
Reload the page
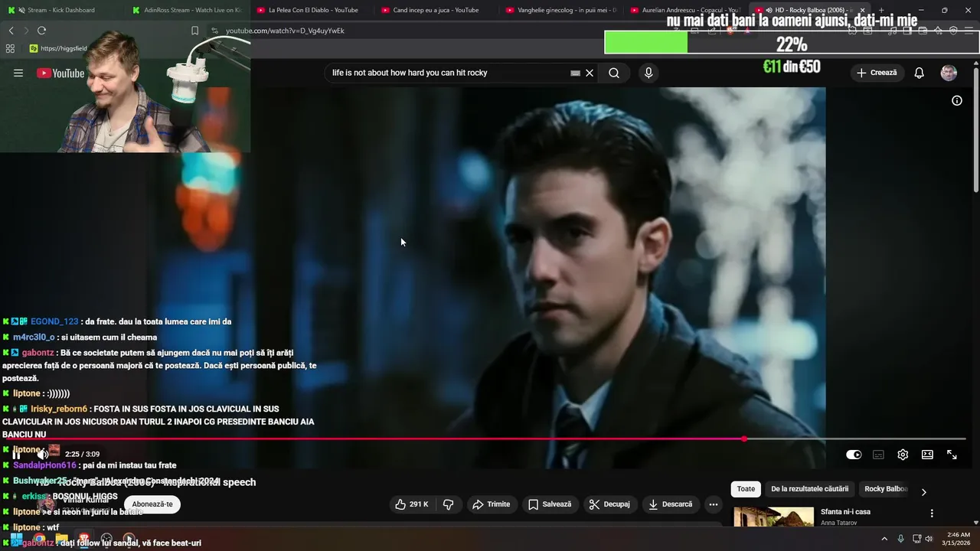41,31
